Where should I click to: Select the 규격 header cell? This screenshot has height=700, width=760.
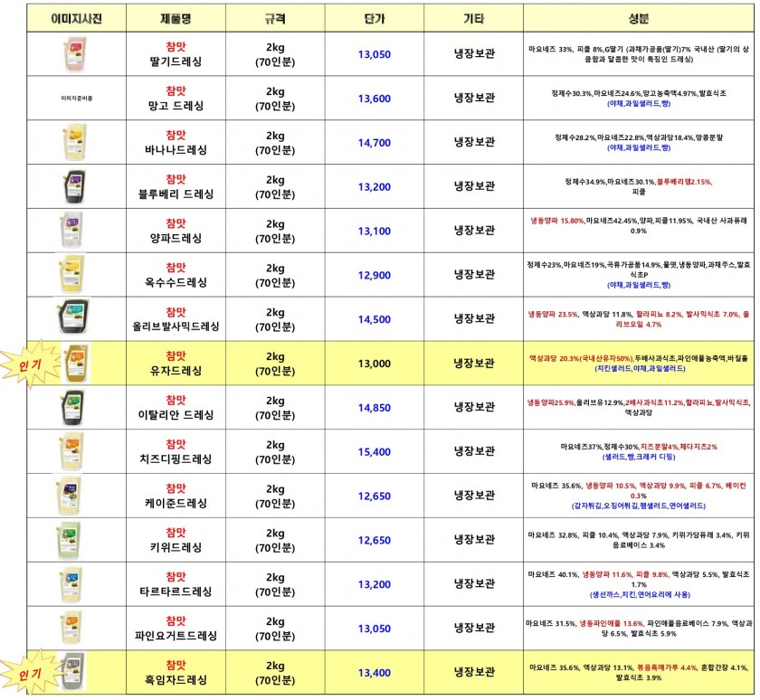275,17
